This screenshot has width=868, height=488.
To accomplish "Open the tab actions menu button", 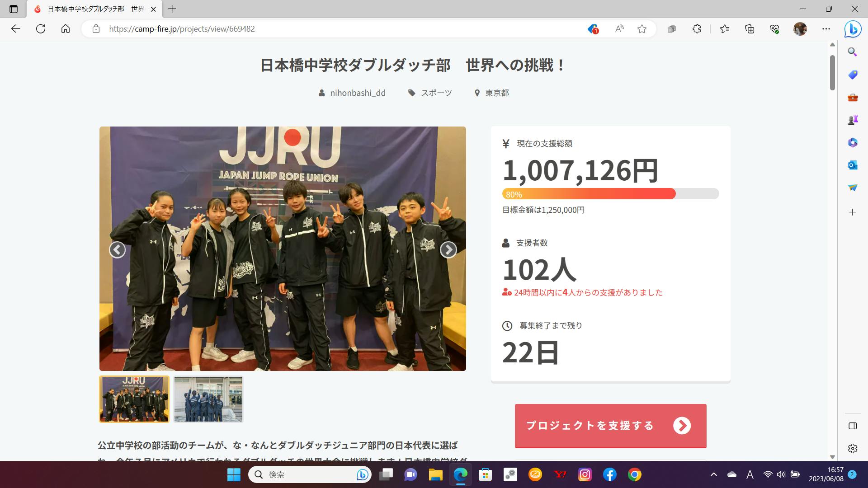I will tap(14, 9).
